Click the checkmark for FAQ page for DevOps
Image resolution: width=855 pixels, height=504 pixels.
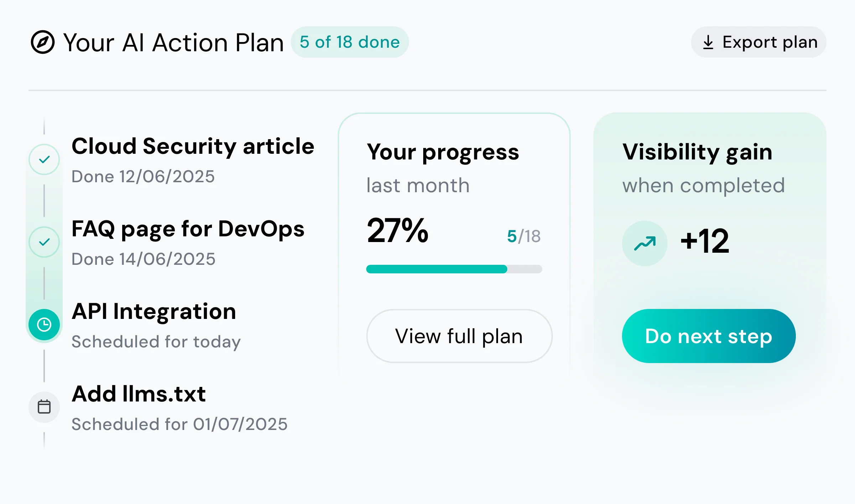click(x=44, y=242)
